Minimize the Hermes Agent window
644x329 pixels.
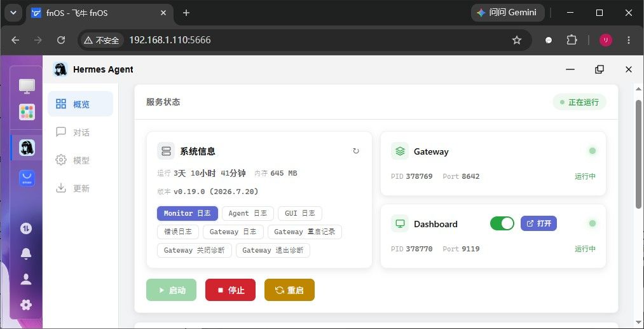pos(570,69)
